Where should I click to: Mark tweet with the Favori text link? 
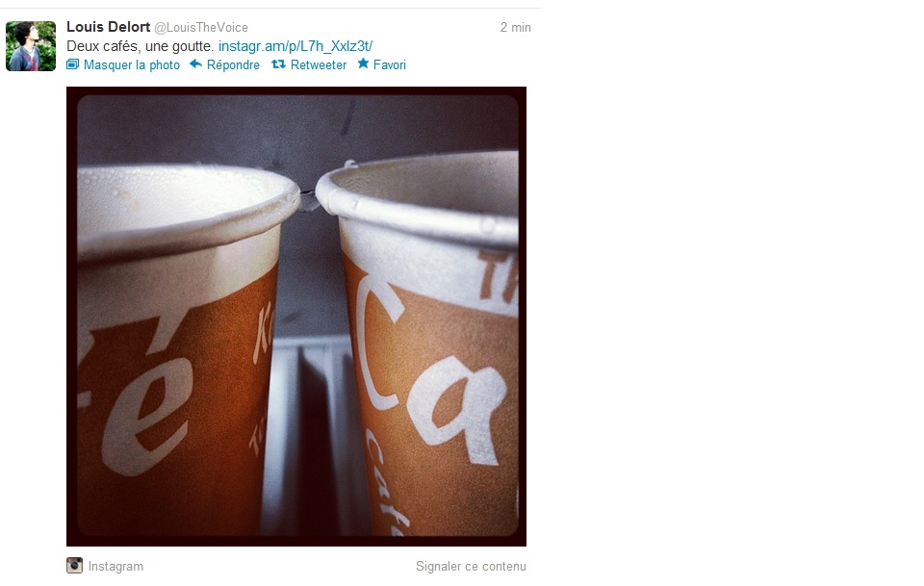[390, 64]
